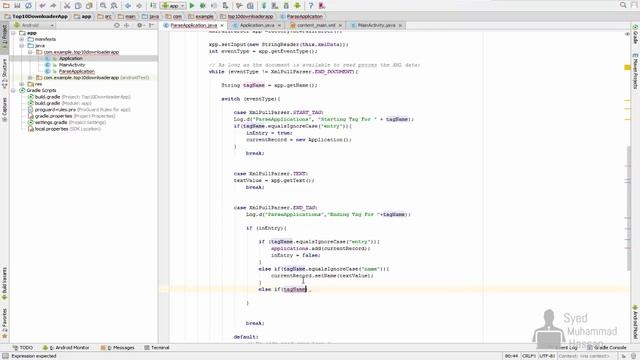Click the Replace icon in toolbar
This screenshot has width=640, height=360.
pyautogui.click(x=114, y=5)
